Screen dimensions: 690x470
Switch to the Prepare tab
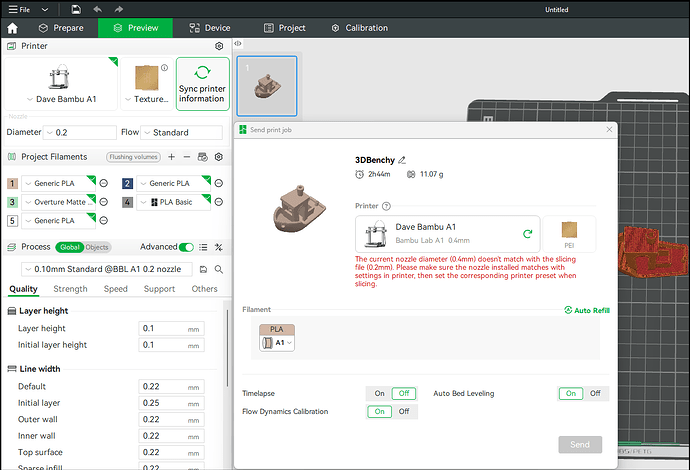61,28
